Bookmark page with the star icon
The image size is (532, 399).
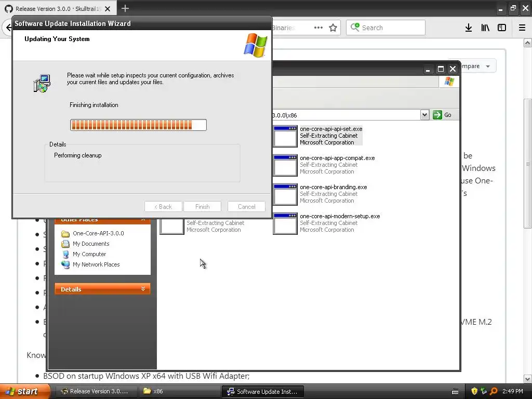[x=333, y=28]
